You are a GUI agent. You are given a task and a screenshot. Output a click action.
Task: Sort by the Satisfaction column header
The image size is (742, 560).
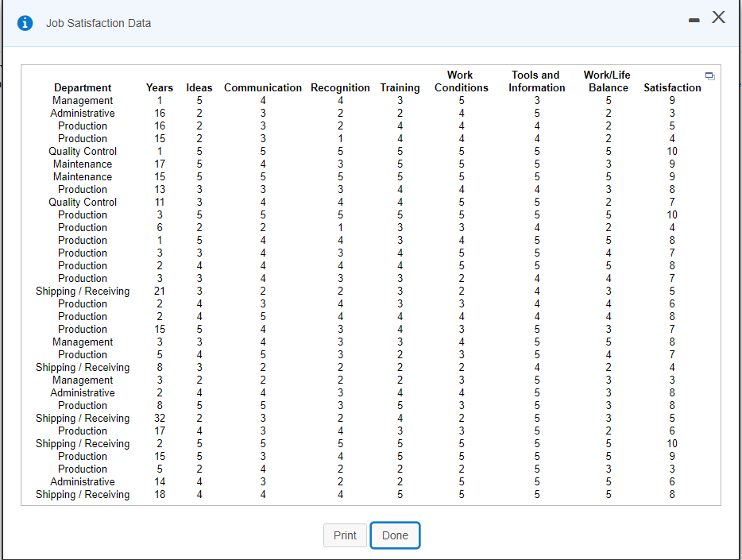point(671,87)
